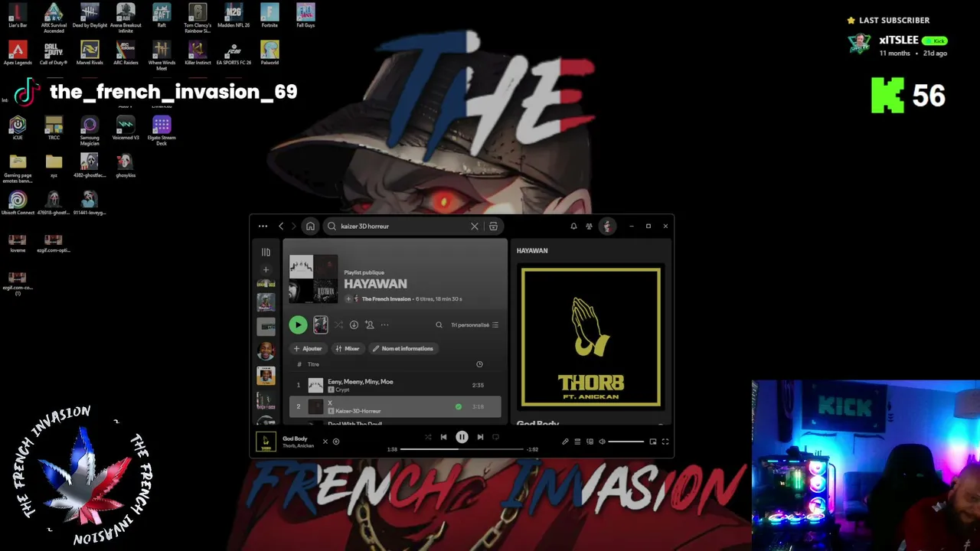This screenshot has width=980, height=551.
Task: Click the Ajouter button
Action: 308,349
